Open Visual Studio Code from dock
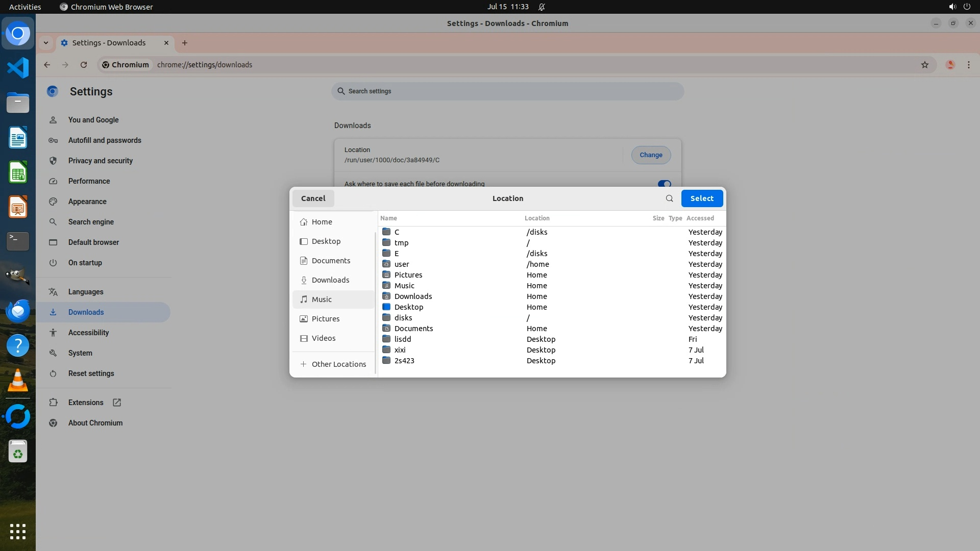The width and height of the screenshot is (980, 551). [18, 68]
